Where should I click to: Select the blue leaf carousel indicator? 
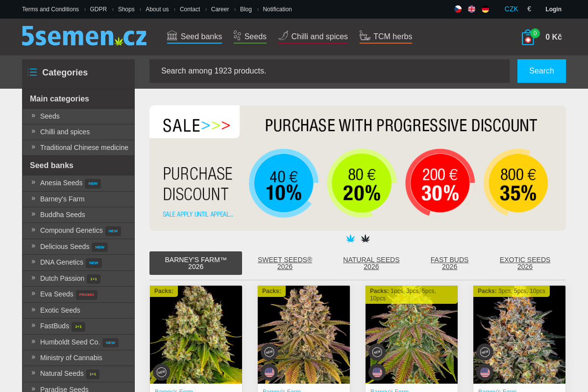[x=350, y=239]
